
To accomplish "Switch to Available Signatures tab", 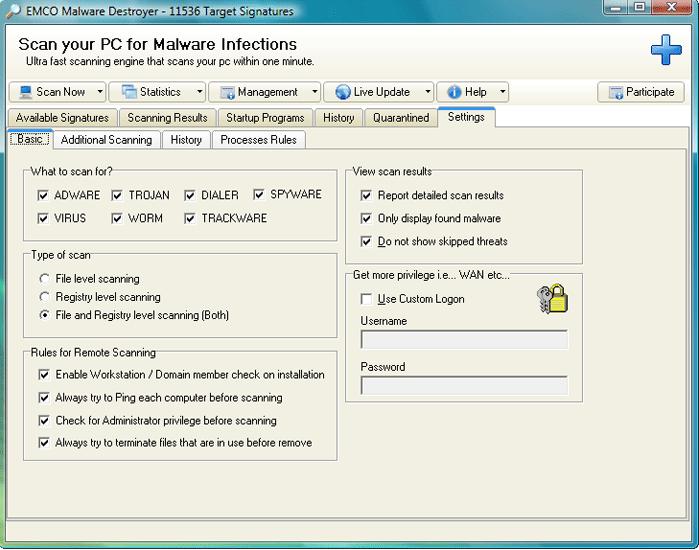I will [x=62, y=118].
